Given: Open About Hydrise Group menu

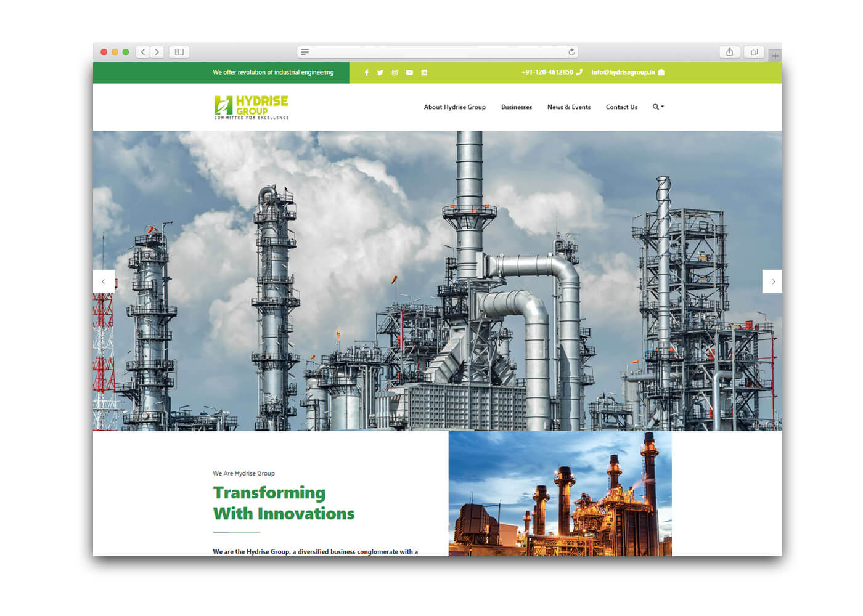Looking at the screenshot, I should point(455,107).
